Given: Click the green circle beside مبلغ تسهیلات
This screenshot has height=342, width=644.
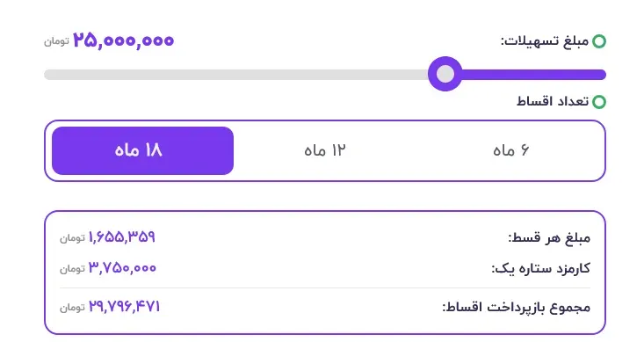Looking at the screenshot, I should pyautogui.click(x=599, y=41).
